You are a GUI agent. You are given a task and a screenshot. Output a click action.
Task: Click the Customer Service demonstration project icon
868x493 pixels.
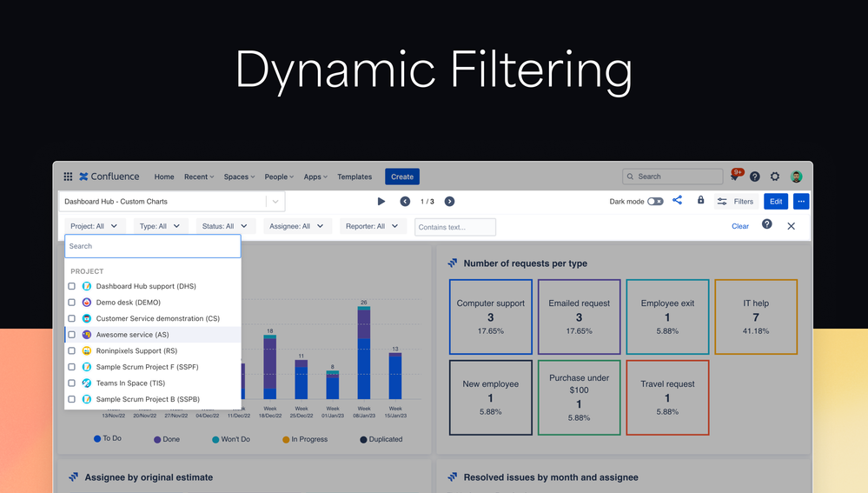(87, 318)
